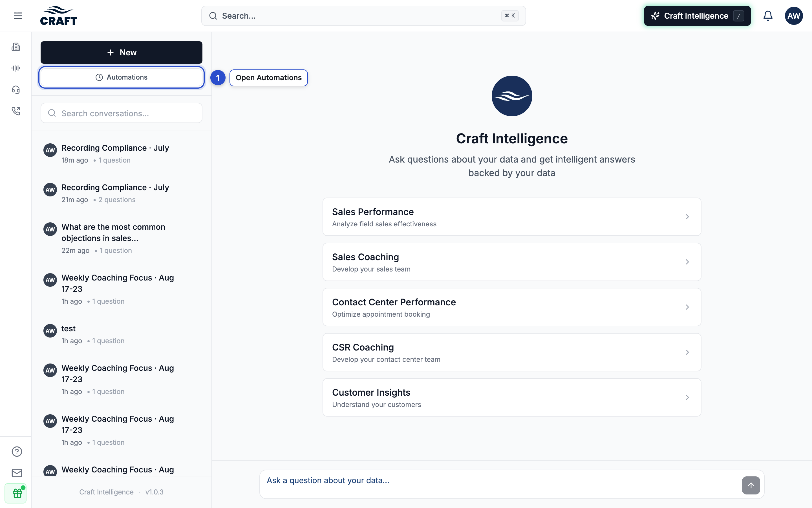Click the plus icon on New button
This screenshot has height=508, width=812.
[111, 52]
